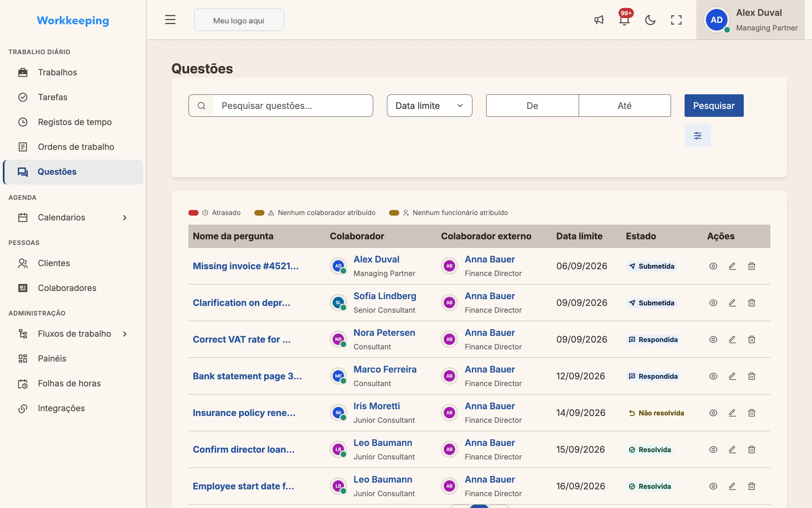This screenshot has height=508, width=812.
Task: Delete the Confirm director loan question
Action: tap(752, 450)
